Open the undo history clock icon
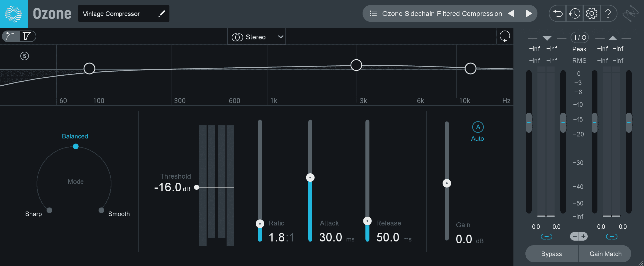This screenshot has width=644, height=266. [574, 13]
